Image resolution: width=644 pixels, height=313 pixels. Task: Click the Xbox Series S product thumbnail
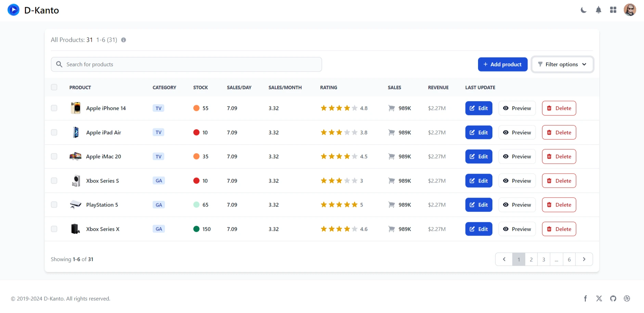click(x=76, y=181)
